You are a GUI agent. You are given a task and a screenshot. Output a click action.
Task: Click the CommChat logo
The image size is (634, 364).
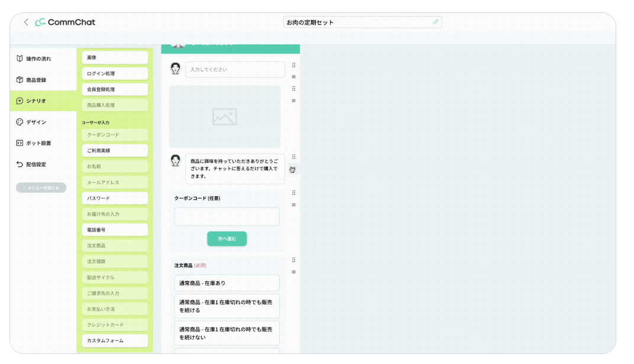[x=65, y=22]
